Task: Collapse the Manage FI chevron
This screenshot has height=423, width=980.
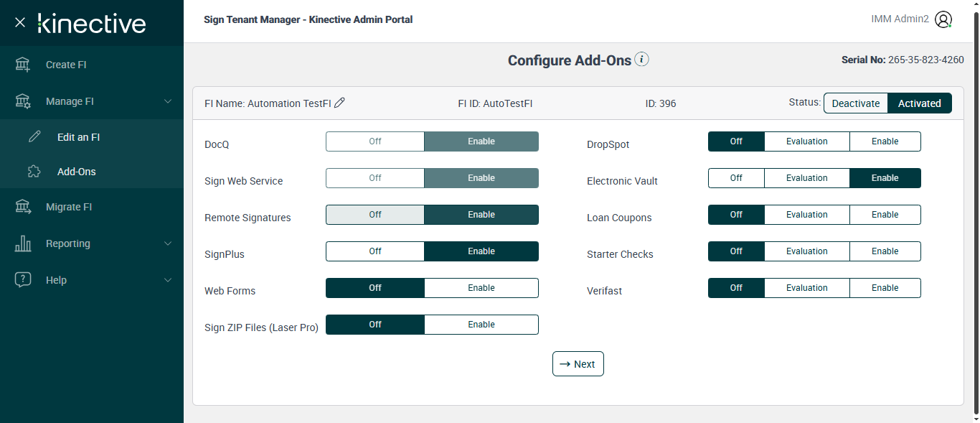Action: pyautogui.click(x=168, y=101)
